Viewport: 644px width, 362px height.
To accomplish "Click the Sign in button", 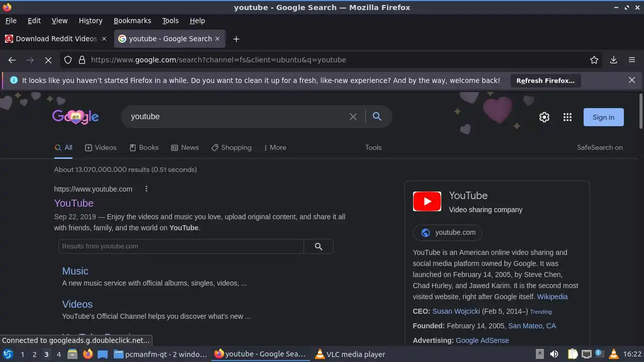I will point(603,117).
